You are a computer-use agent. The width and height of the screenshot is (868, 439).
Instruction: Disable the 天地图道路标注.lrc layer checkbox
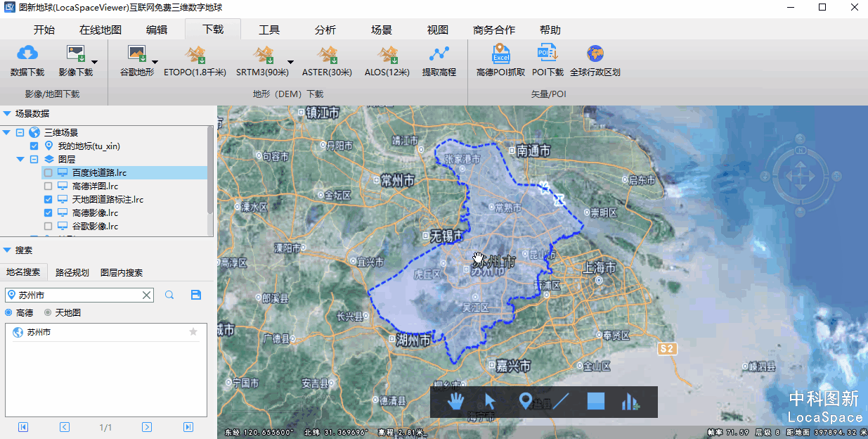tap(47, 199)
